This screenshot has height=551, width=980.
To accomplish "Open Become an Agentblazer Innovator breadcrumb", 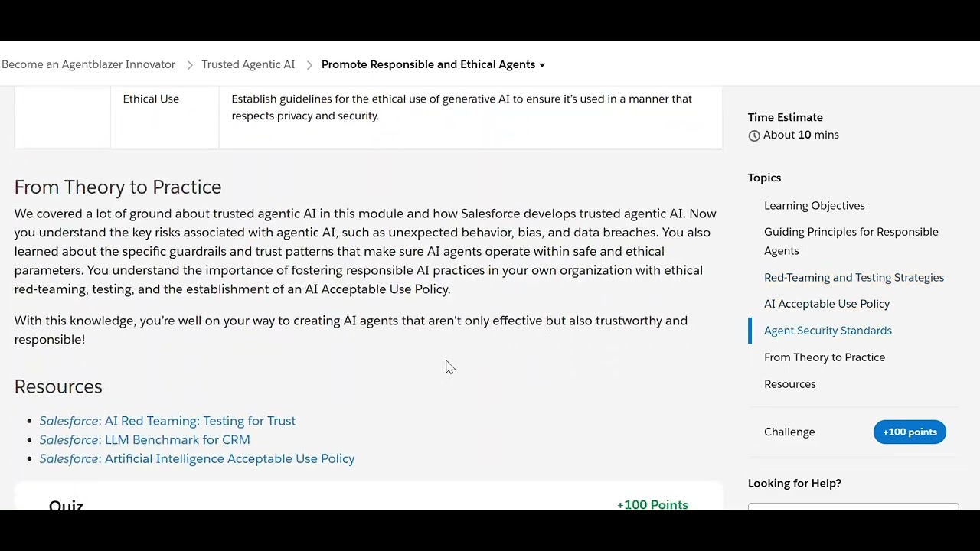I will coord(88,64).
